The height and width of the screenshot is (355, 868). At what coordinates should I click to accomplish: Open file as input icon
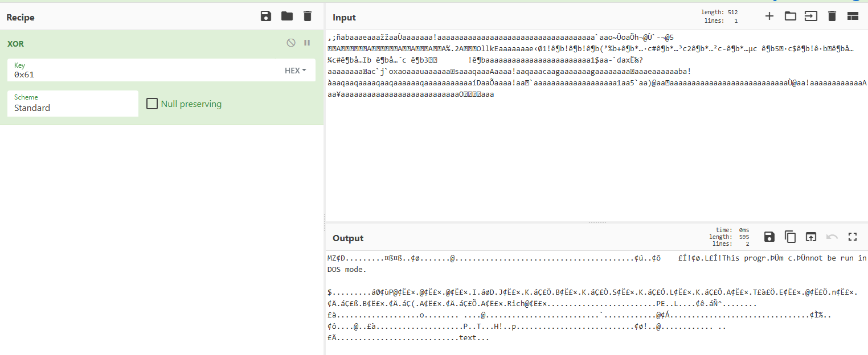pos(810,16)
